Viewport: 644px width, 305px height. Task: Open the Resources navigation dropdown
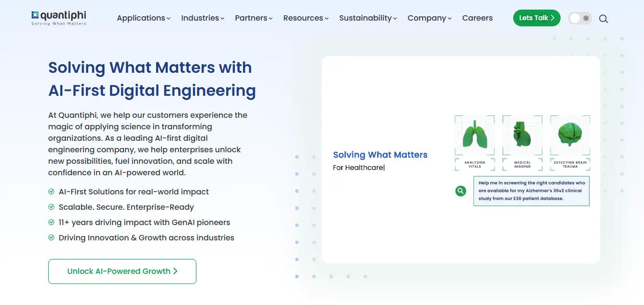point(306,18)
